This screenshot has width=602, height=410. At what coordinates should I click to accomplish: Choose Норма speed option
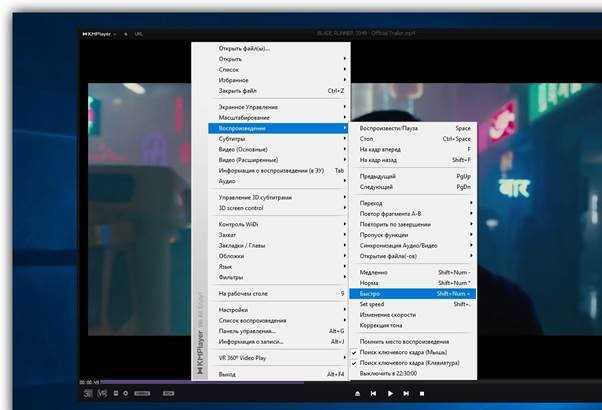coord(413,283)
